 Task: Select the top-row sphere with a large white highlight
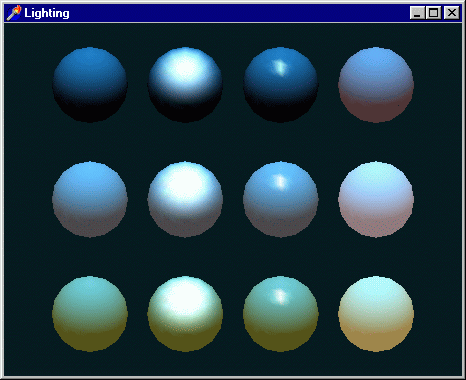(185, 85)
